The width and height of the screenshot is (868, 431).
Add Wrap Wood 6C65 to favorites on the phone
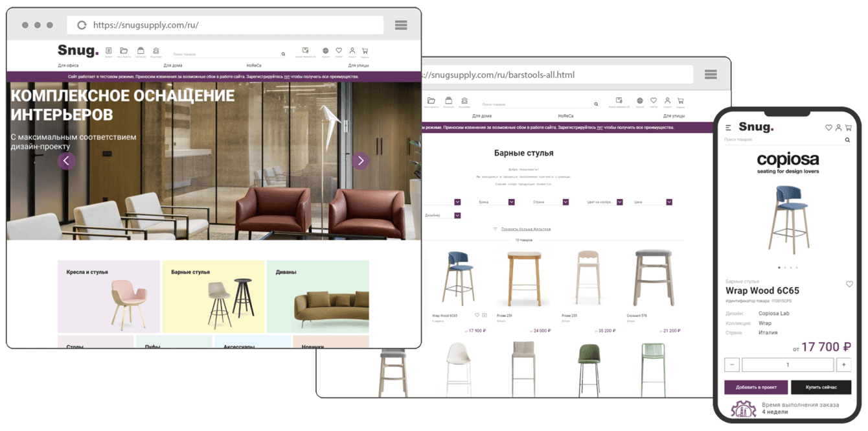[x=849, y=284]
